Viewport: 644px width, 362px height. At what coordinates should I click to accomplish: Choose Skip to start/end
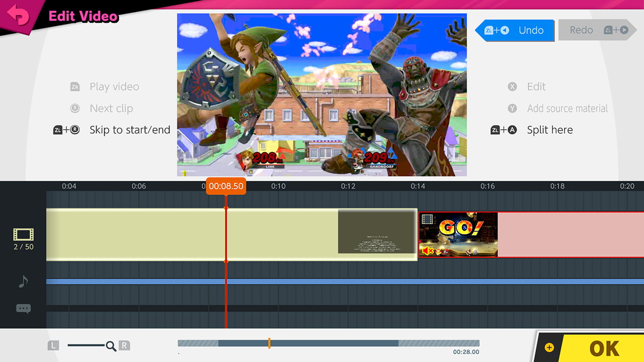(130, 130)
